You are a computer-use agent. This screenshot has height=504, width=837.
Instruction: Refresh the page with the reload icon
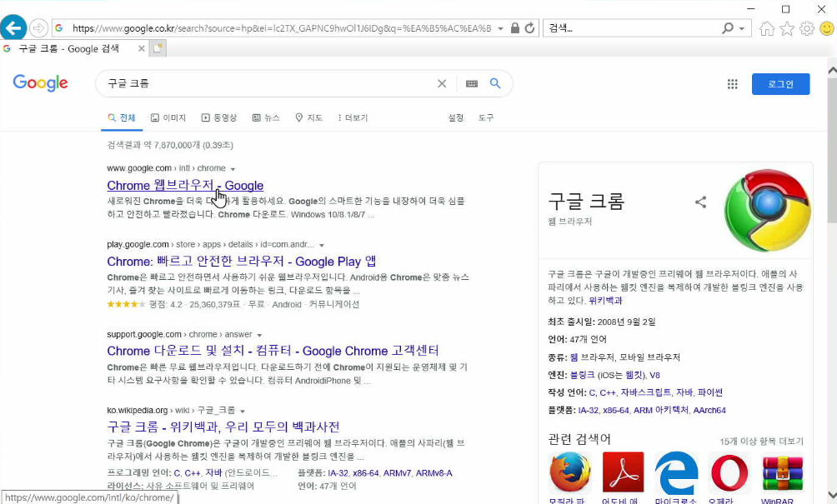(529, 27)
